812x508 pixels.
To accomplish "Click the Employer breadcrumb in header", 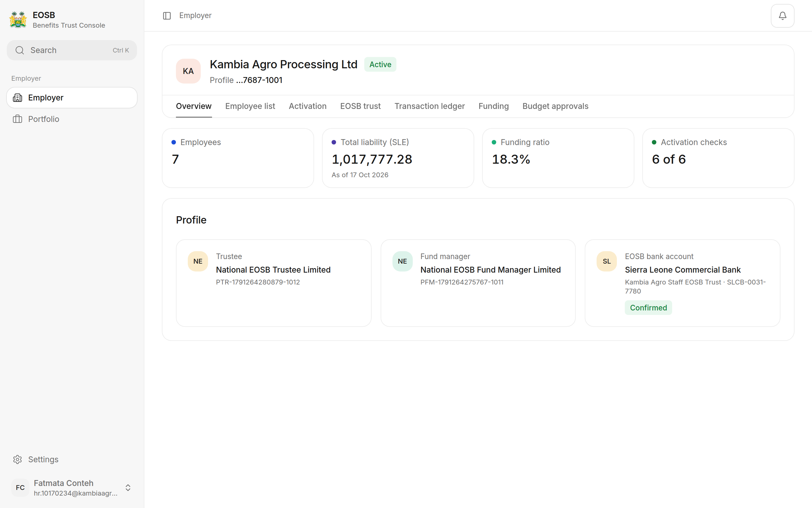I will point(195,16).
